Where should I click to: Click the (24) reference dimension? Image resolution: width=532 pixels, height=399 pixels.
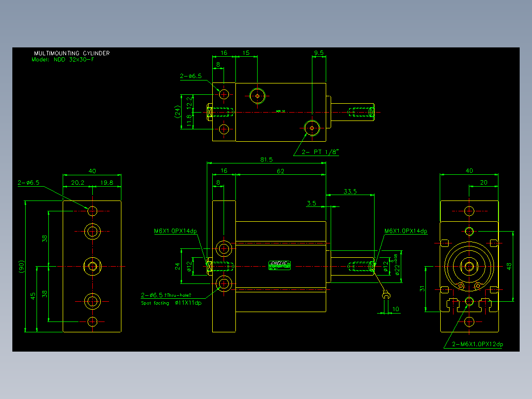coord(177,112)
